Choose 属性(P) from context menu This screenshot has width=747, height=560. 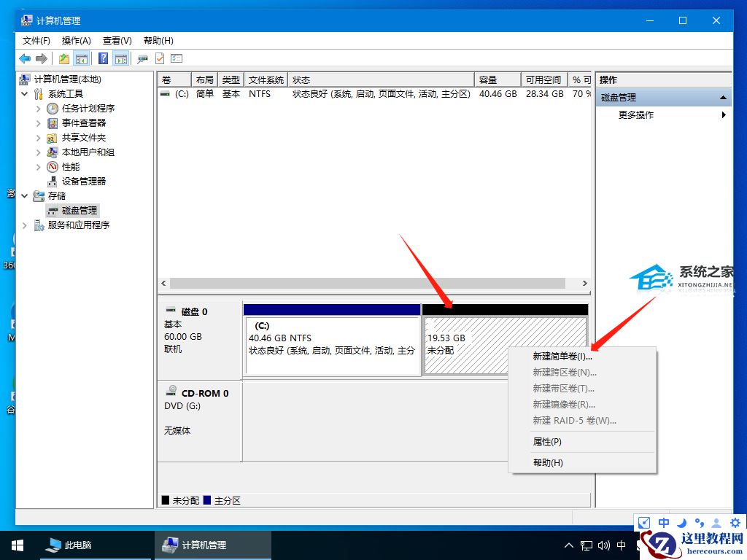click(x=547, y=442)
